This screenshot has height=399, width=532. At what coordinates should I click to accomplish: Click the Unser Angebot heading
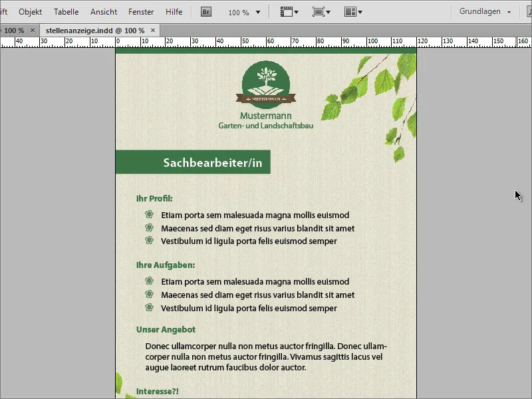[x=166, y=329]
